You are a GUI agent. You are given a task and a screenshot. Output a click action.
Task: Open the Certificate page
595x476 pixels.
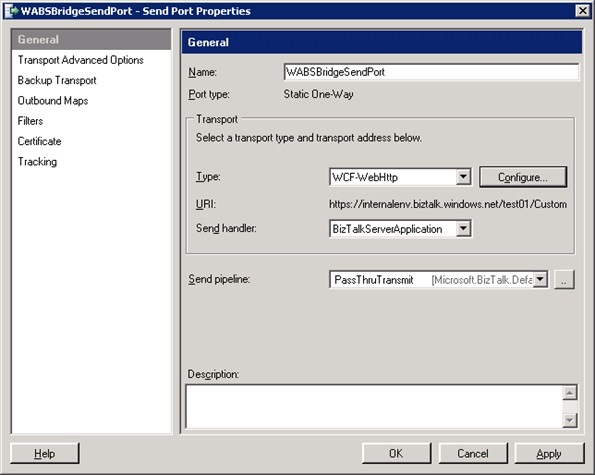click(39, 141)
